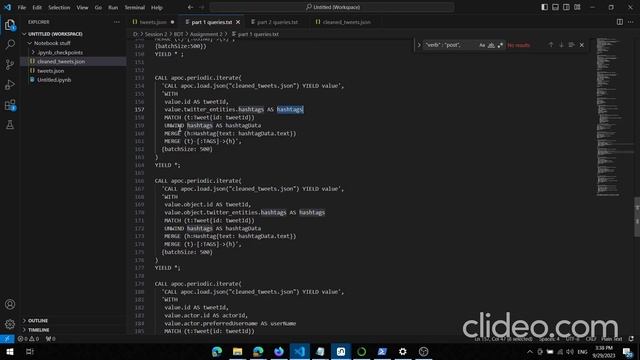Click the split editor right icon
The image size is (640, 360).
click(620, 22)
